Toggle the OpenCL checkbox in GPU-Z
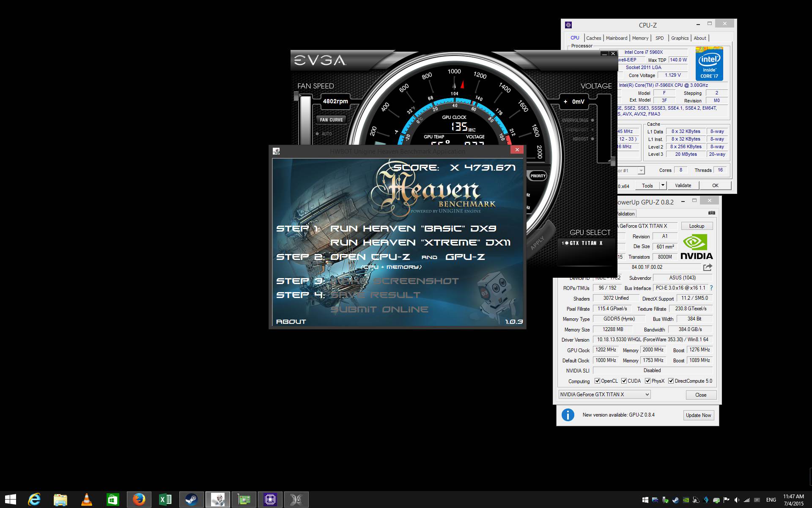Image resolution: width=812 pixels, height=508 pixels. pos(597,381)
